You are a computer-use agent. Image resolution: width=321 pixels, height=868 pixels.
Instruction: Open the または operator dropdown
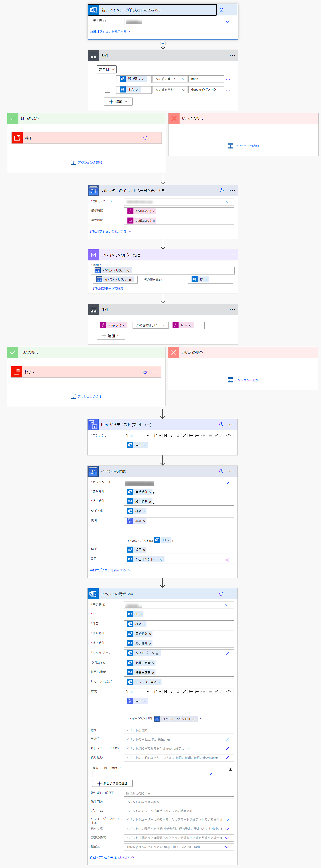(x=107, y=69)
